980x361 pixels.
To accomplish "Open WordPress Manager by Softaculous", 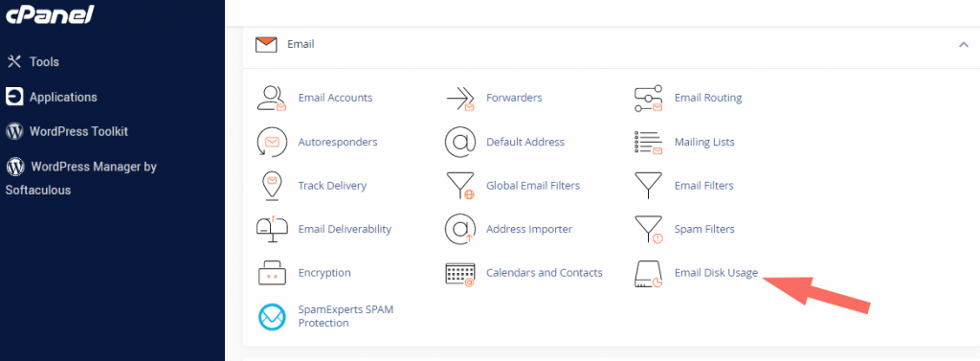I will [81, 178].
